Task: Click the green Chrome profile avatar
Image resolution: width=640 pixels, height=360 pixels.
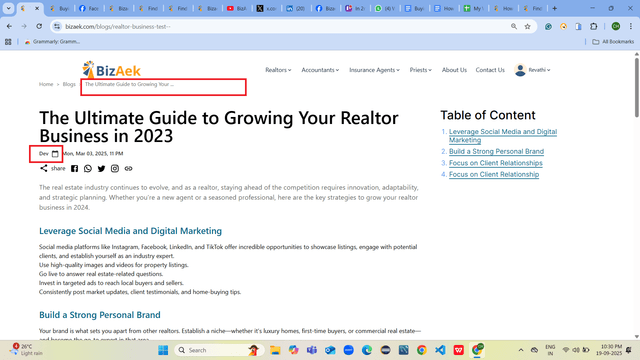Action: [x=616, y=27]
